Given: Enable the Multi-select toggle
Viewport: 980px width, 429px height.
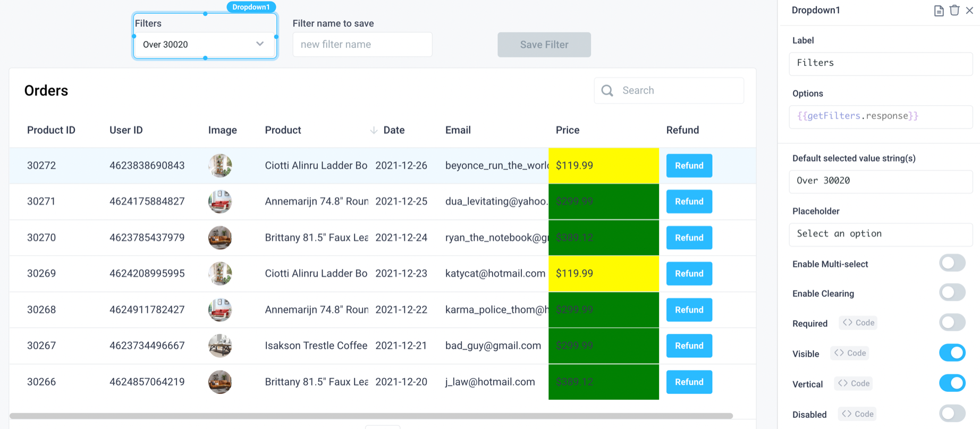Looking at the screenshot, I should (x=952, y=263).
